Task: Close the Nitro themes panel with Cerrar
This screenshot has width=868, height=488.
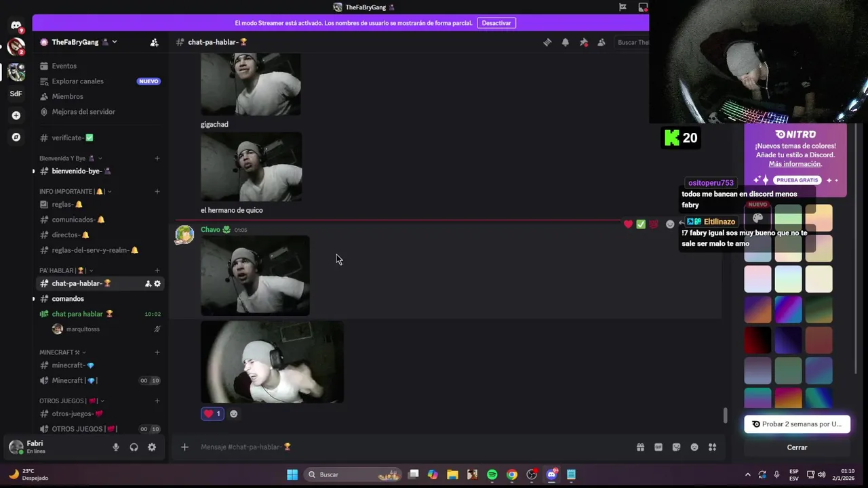Action: [797, 447]
